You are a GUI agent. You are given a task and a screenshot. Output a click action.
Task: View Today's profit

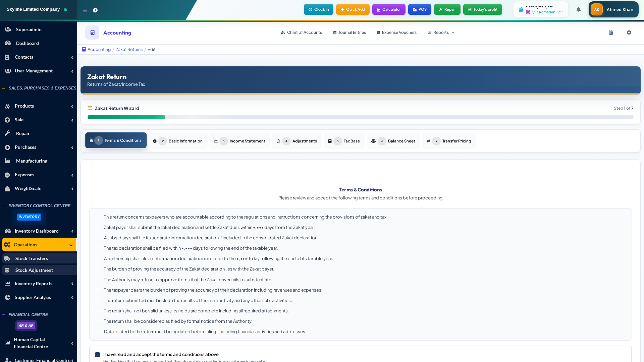click(482, 9)
